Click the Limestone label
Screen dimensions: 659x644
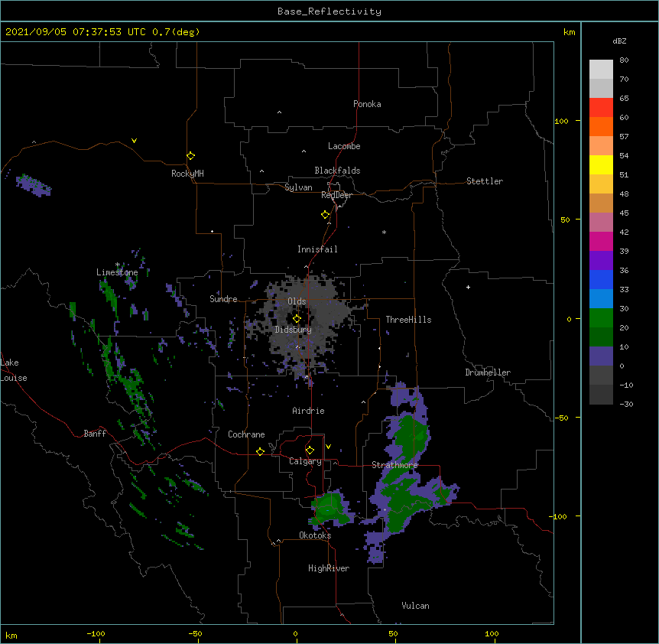coord(117,272)
